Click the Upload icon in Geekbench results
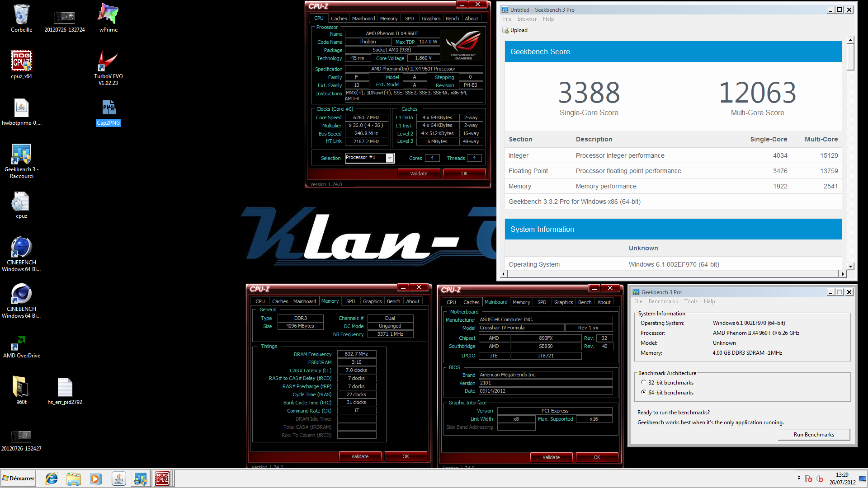Image resolution: width=868 pixels, height=488 pixels. coord(505,30)
